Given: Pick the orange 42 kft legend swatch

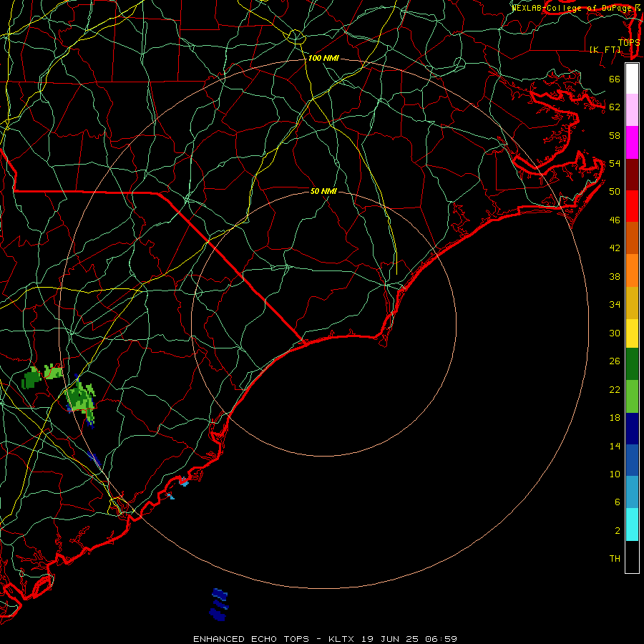Looking at the screenshot, I should click(x=632, y=270).
